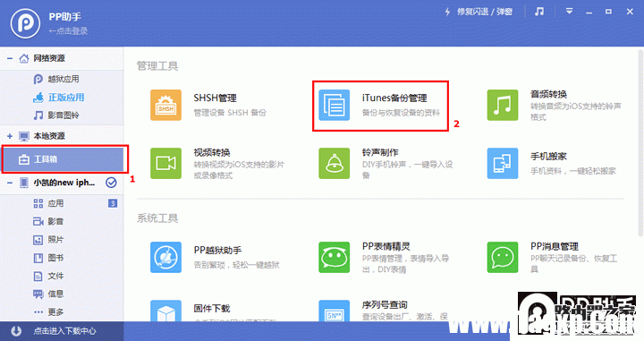
Task: Click the 应用 badge showing 3
Action: [x=113, y=203]
